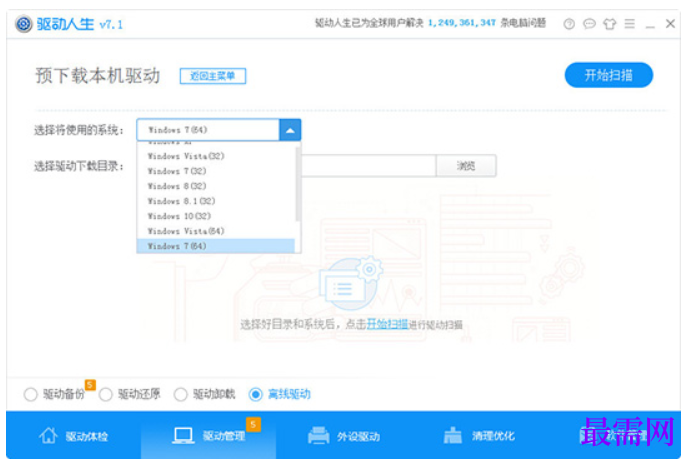Switch to the 驱动管理 tab
The image size is (693, 463).
pos(209,436)
